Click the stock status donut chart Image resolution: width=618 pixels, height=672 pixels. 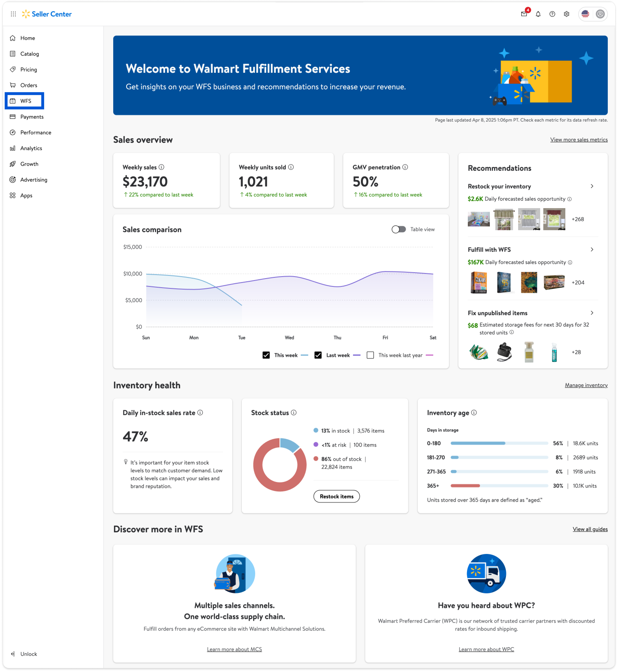click(280, 464)
